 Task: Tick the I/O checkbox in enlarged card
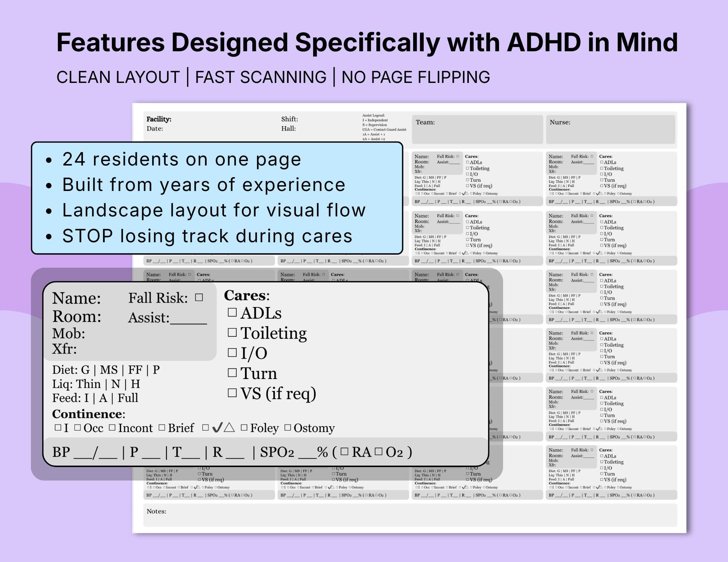[232, 352]
